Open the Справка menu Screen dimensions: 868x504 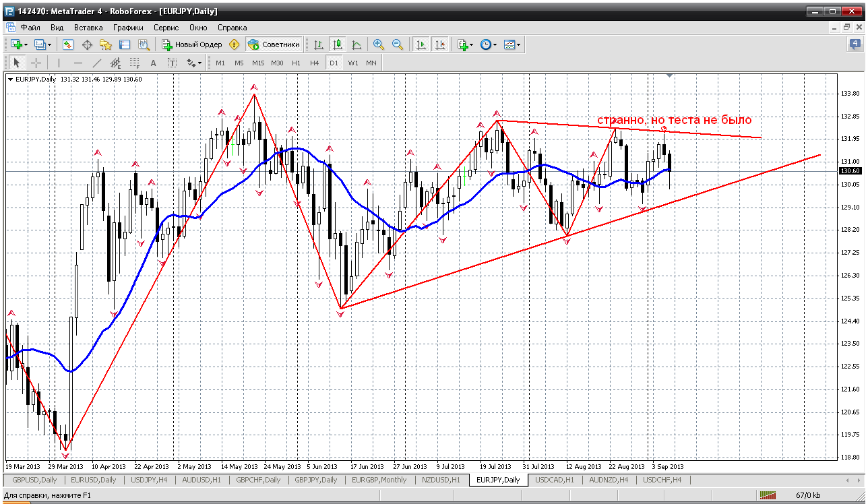(x=232, y=28)
